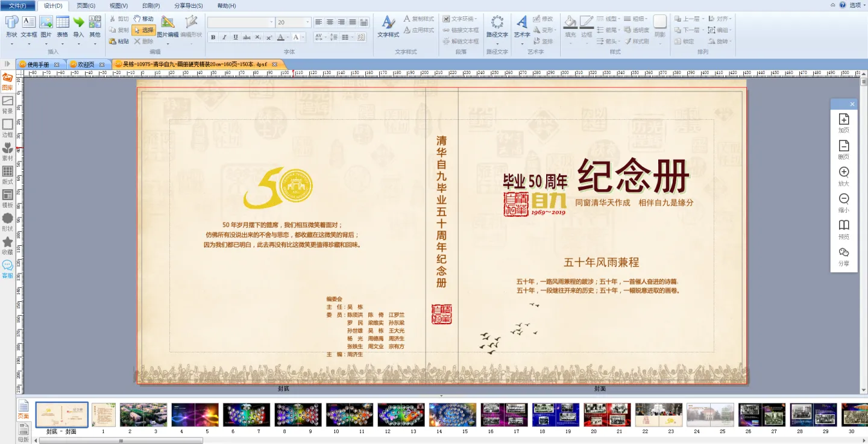Toggle superscript formatting
Image resolution: width=868 pixels, height=444 pixels.
(268, 37)
